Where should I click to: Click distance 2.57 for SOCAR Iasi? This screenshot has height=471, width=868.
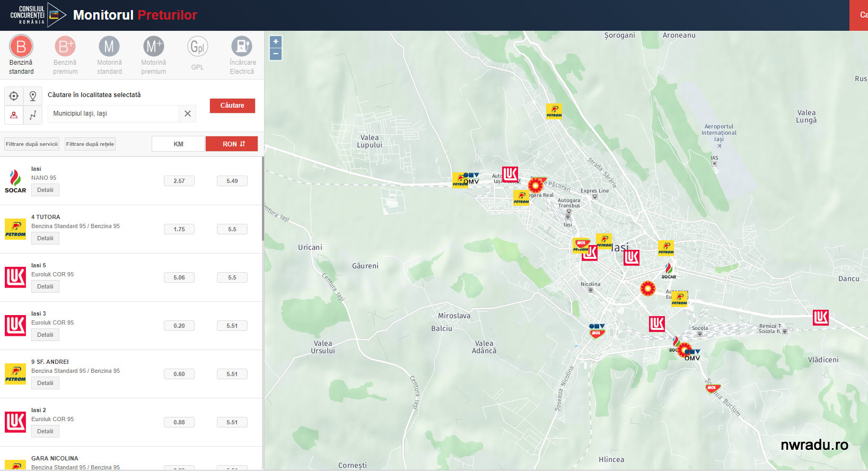coord(179,181)
